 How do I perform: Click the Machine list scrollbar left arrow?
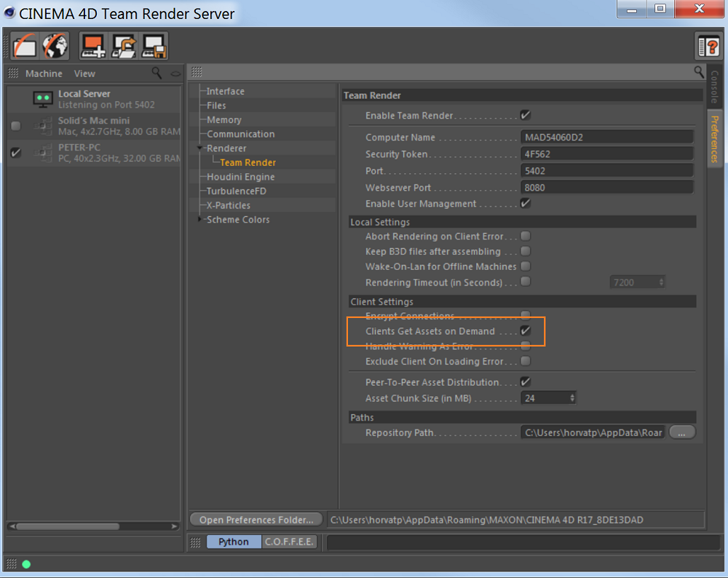tap(12, 526)
